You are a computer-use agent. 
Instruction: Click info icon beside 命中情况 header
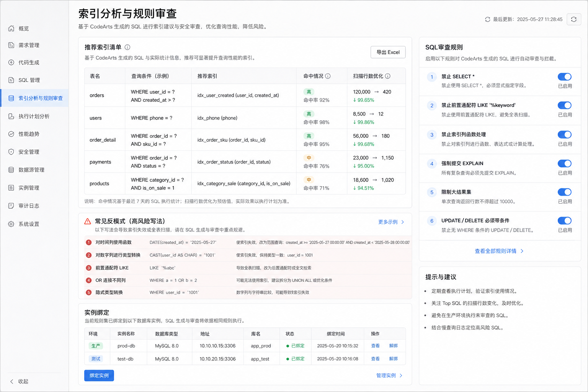point(328,76)
